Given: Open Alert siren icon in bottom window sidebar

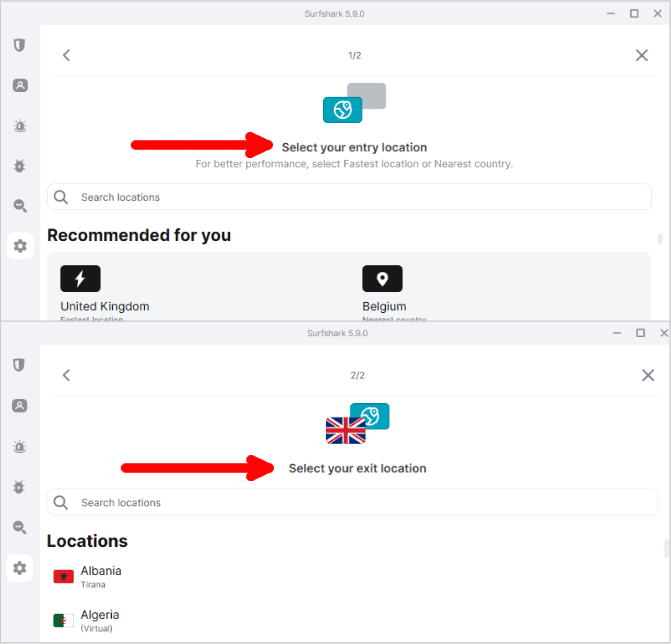Looking at the screenshot, I should (20, 447).
